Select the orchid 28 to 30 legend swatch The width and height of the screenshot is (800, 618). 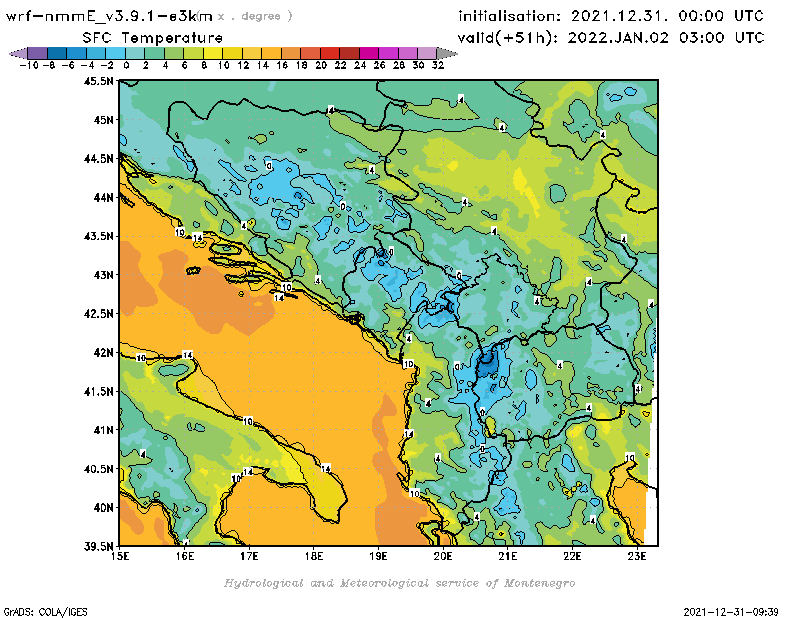tap(408, 53)
